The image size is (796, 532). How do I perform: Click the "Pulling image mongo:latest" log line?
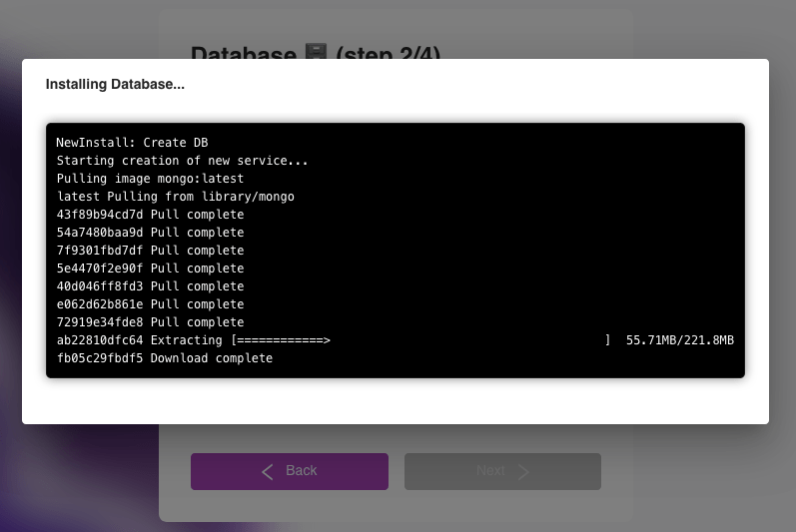point(150,179)
